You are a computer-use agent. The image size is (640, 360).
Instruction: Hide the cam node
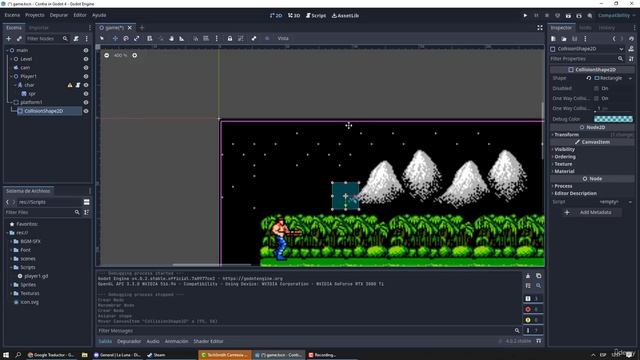(x=86, y=68)
